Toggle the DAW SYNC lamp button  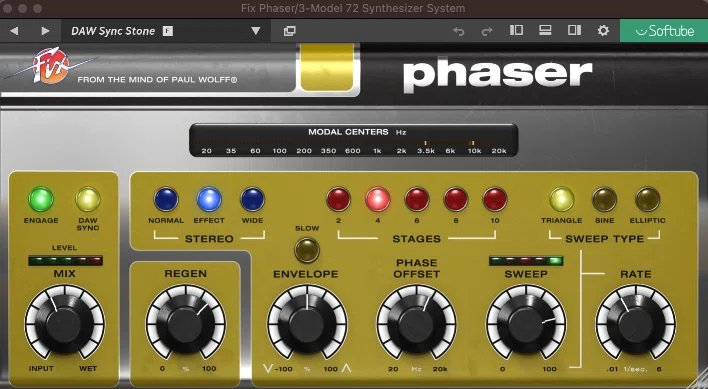point(88,199)
